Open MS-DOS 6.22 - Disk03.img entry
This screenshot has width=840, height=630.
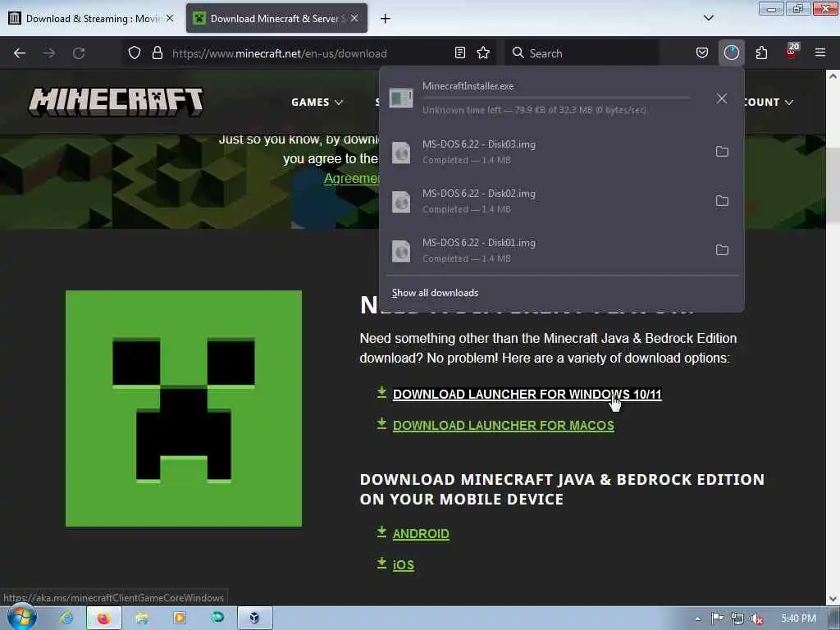pos(544,152)
